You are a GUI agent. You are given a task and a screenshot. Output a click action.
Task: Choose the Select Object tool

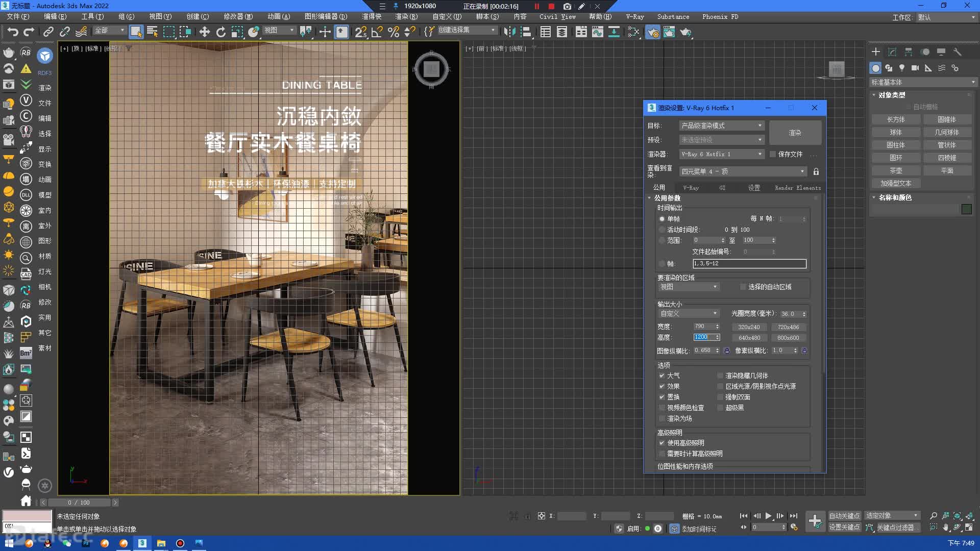[136, 32]
